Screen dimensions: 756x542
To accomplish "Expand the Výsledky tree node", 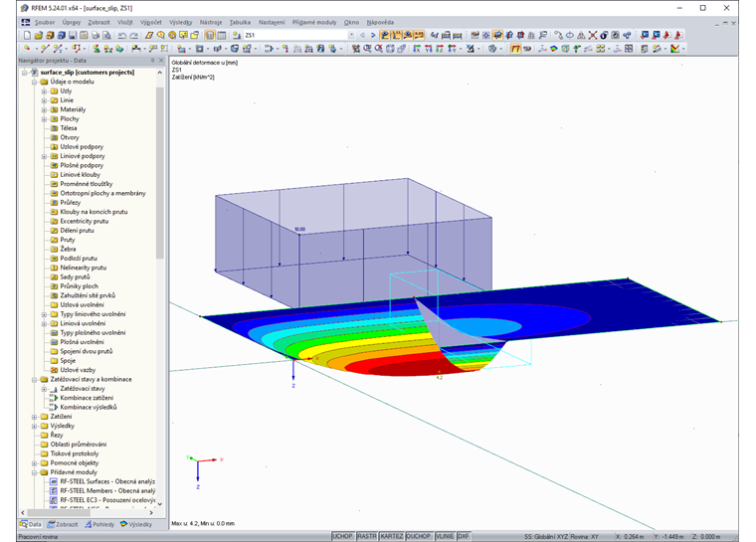I will click(34, 426).
